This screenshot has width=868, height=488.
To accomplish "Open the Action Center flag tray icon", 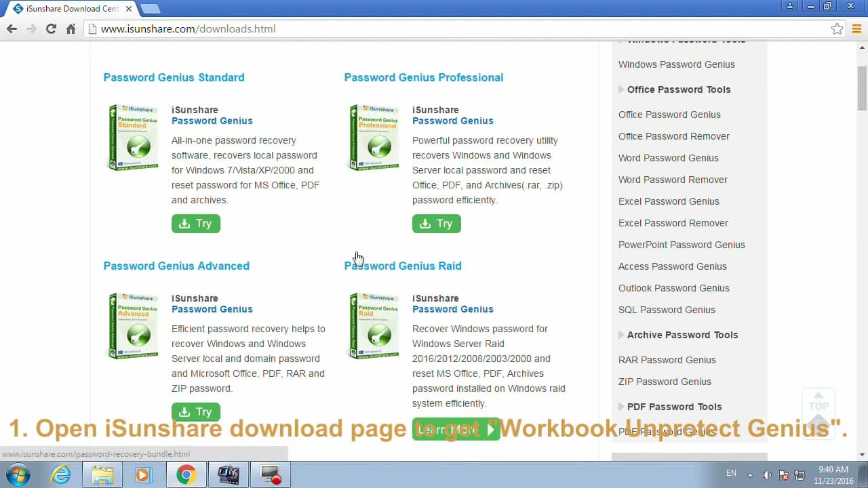I will (x=783, y=474).
